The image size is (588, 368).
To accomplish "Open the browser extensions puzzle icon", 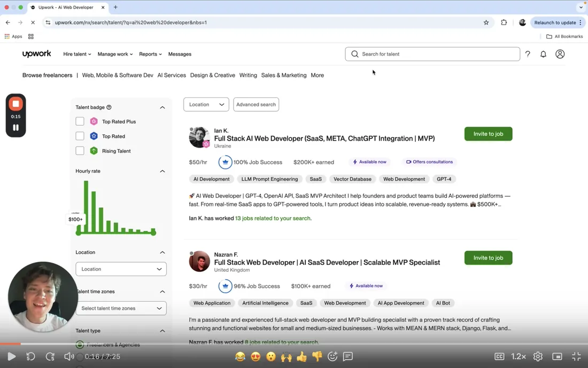I will tap(504, 22).
